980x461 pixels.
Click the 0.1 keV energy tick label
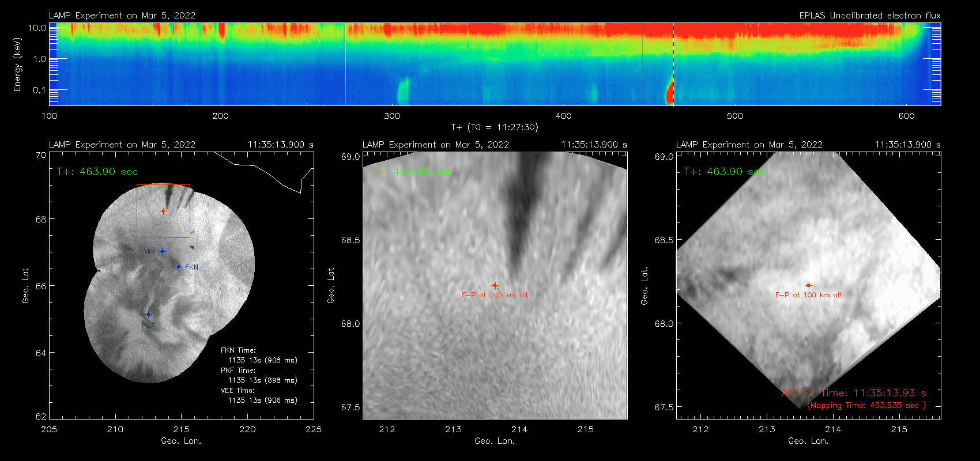(x=40, y=90)
